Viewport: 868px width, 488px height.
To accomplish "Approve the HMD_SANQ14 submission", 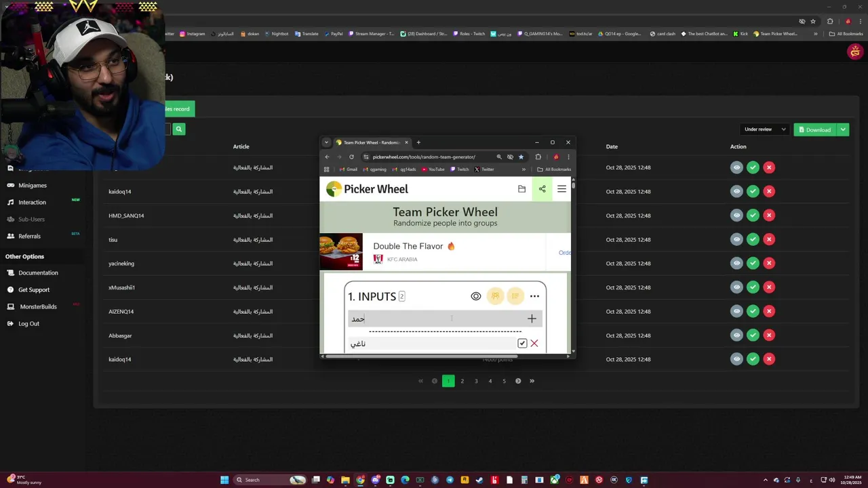I will [x=753, y=216].
